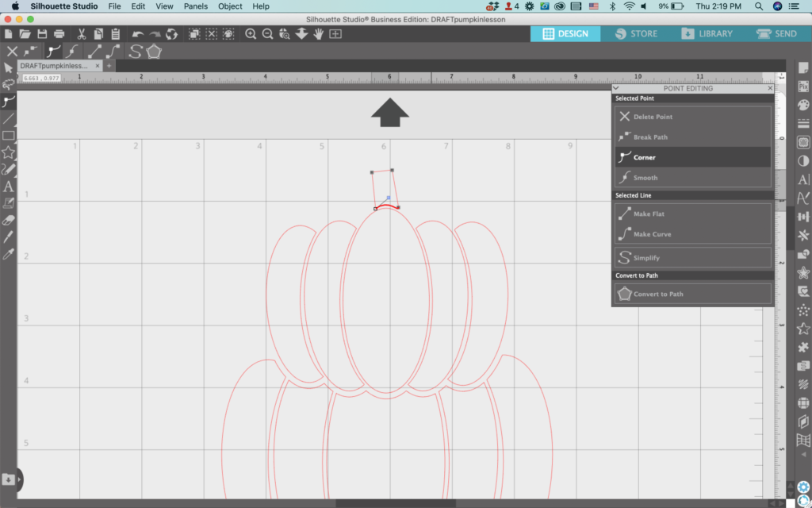This screenshot has width=812, height=508.
Task: Click Make Flat in the panel
Action: point(693,214)
